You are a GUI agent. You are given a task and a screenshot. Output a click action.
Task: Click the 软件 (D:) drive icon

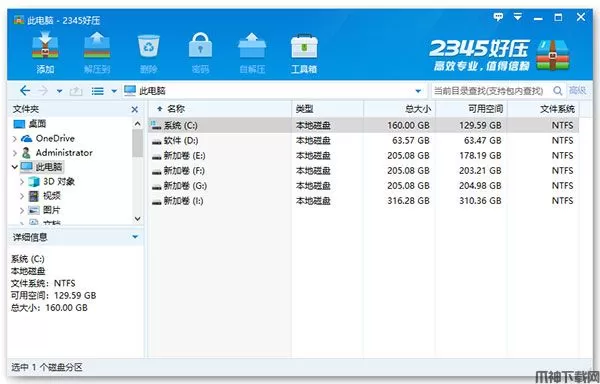tap(156, 141)
